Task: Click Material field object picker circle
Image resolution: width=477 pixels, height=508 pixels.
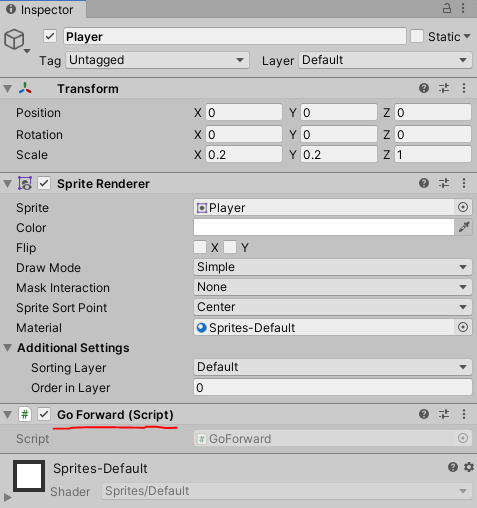Action: click(463, 327)
